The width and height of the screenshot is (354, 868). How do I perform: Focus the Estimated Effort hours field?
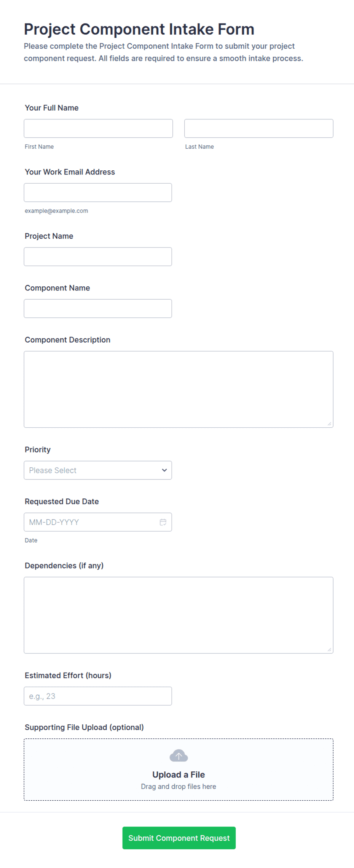point(98,696)
